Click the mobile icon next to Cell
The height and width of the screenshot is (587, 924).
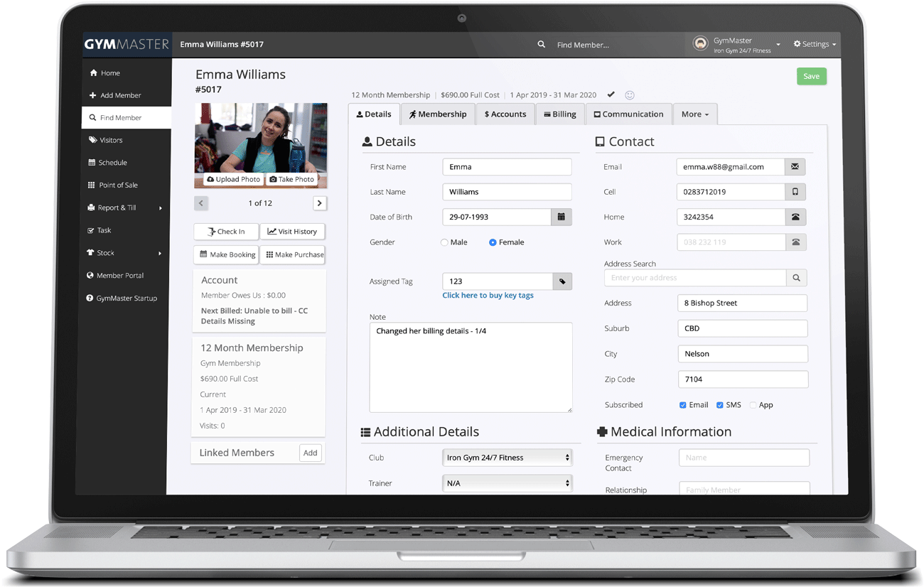(x=795, y=192)
